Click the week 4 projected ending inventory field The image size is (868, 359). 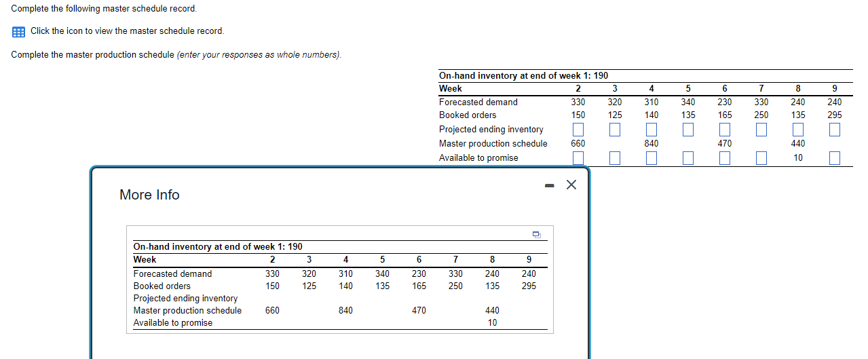tap(652, 130)
